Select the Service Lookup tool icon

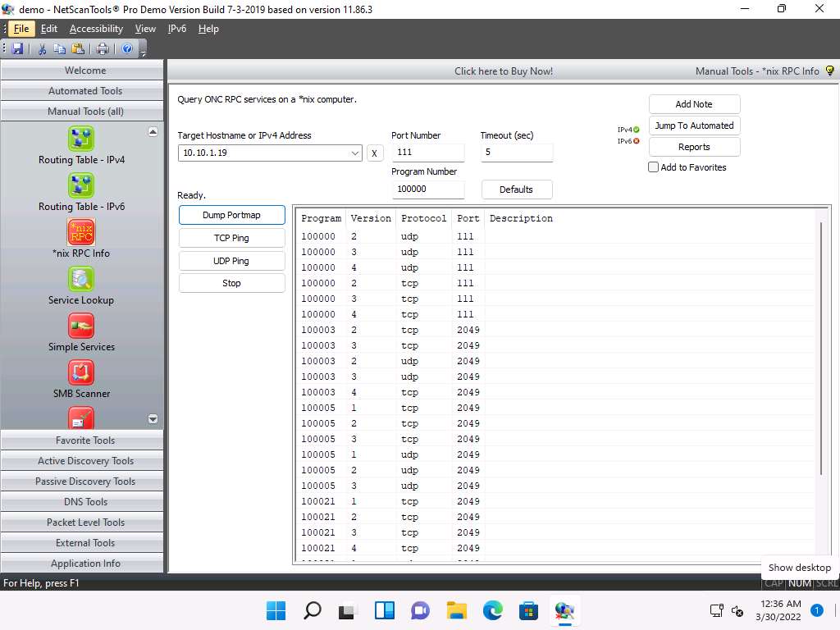81,280
